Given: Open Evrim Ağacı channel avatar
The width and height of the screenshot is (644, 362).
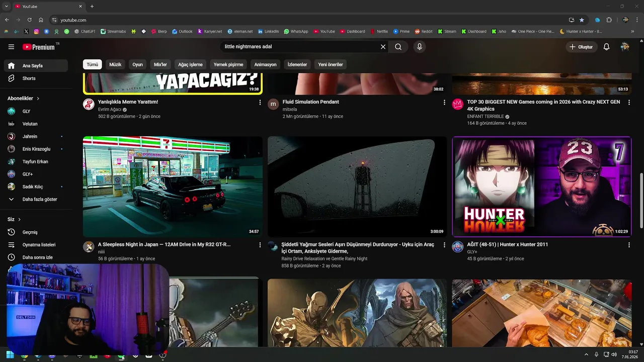Looking at the screenshot, I should click(89, 104).
